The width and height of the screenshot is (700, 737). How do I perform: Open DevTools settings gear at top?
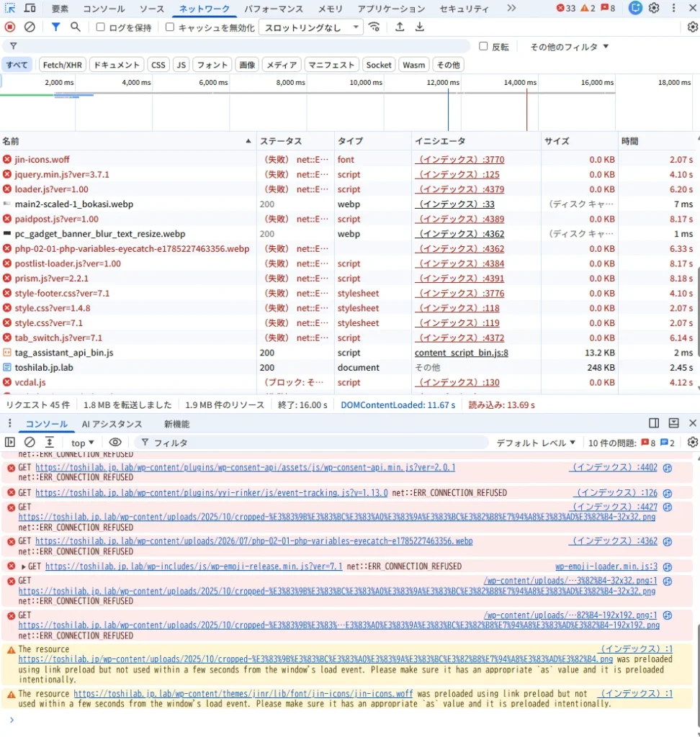click(654, 8)
